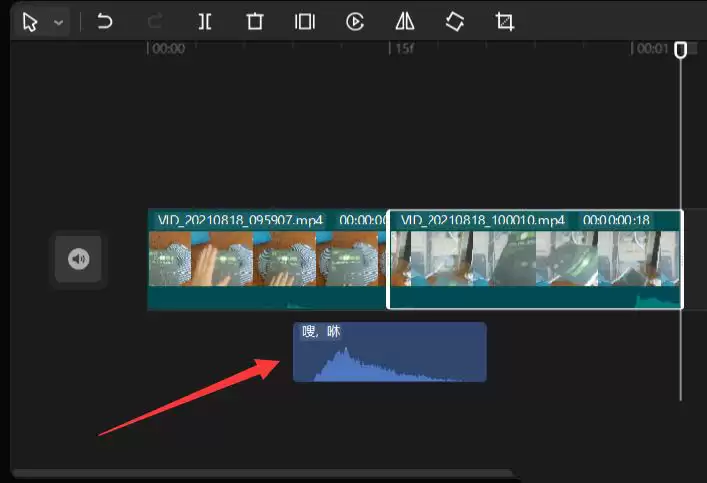707x483 pixels.
Task: Click the playhead handle on the ruler
Action: pyautogui.click(x=681, y=49)
